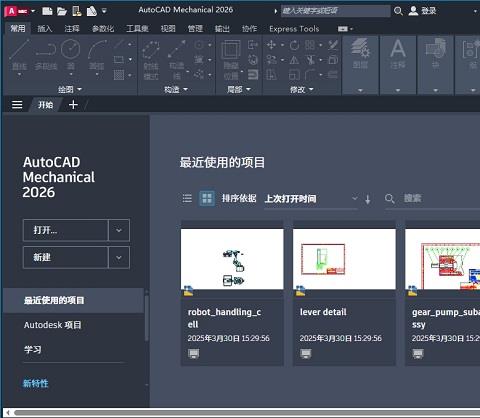Click the New file icon in quick access toolbar

pyautogui.click(x=47, y=11)
